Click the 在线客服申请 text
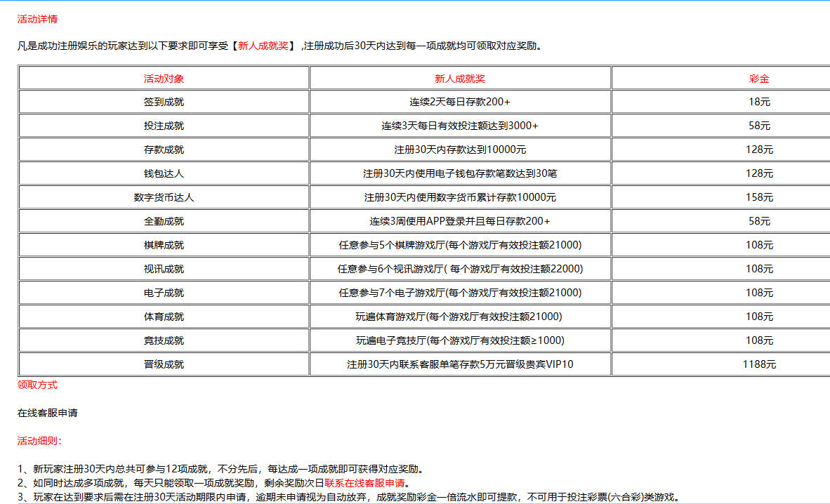This screenshot has height=504, width=830. click(47, 413)
